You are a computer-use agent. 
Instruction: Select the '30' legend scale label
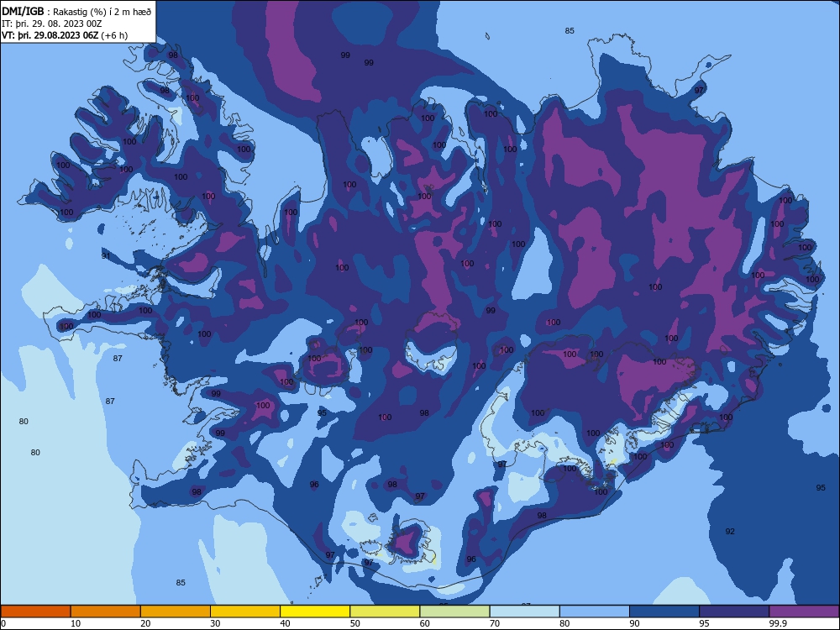coord(215,623)
